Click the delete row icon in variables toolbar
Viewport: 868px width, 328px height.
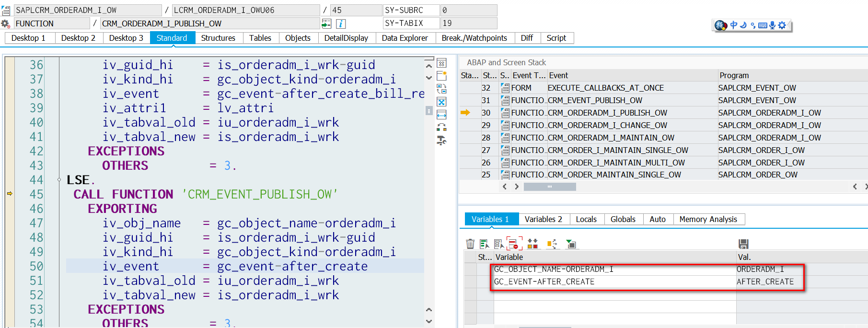(515, 244)
